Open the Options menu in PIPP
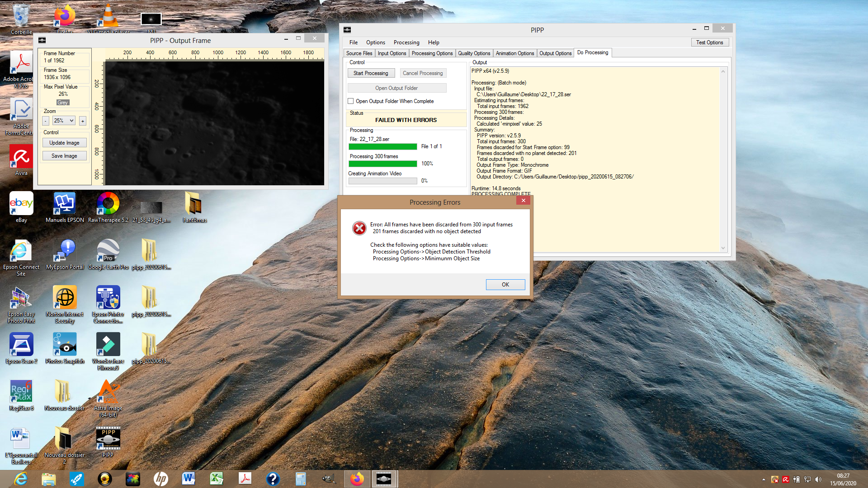Viewport: 868px width, 488px height. pyautogui.click(x=375, y=42)
